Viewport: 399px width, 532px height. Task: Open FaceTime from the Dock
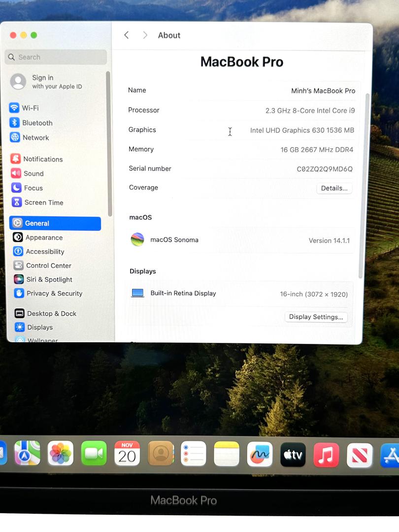click(x=94, y=453)
